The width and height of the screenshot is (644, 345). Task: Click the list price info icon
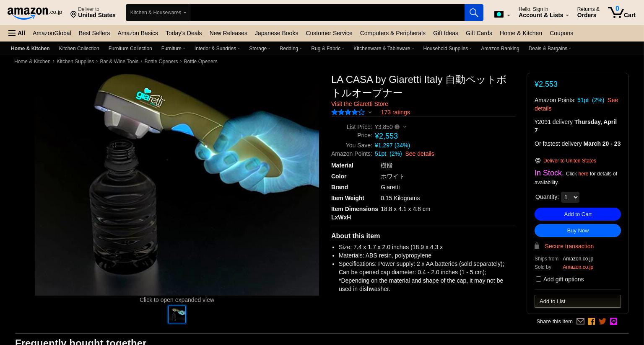coord(397,127)
